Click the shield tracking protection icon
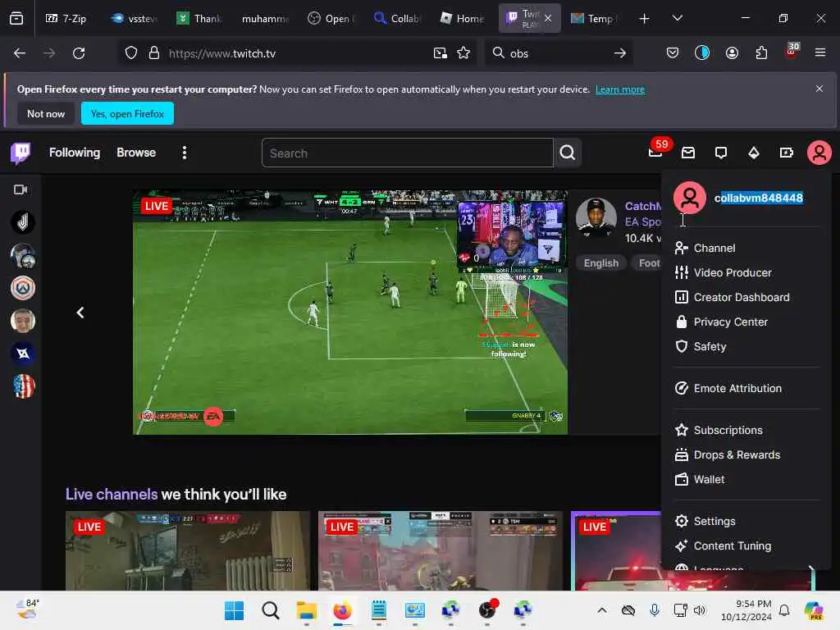The image size is (840, 630). coord(131,53)
